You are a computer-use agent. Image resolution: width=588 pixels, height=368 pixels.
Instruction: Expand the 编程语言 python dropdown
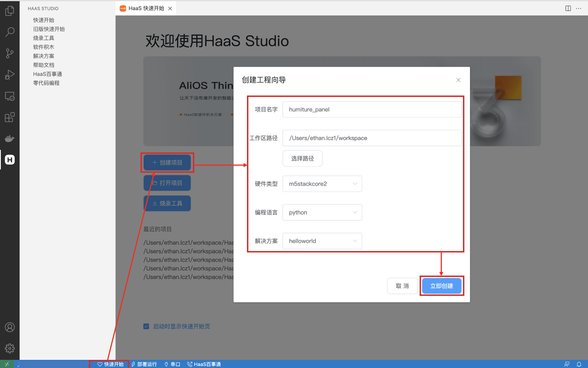click(x=322, y=212)
